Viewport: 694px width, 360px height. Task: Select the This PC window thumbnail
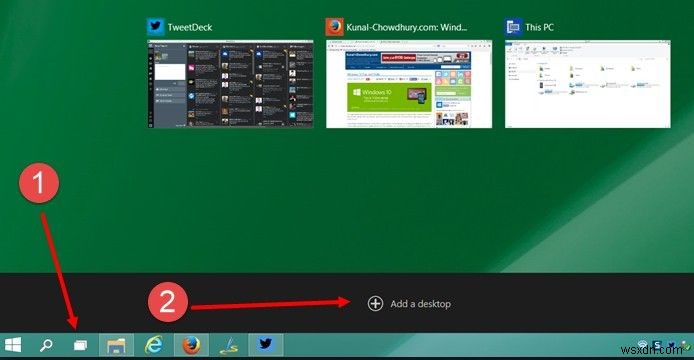pyautogui.click(x=588, y=84)
